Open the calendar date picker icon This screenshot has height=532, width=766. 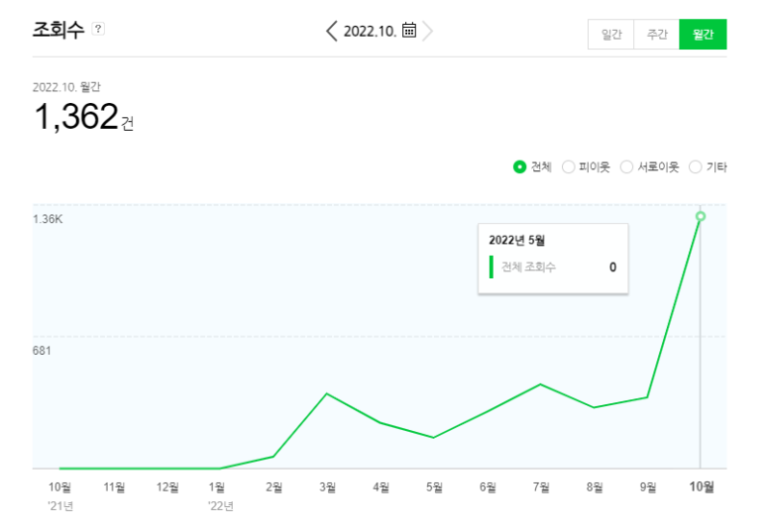coord(409,31)
